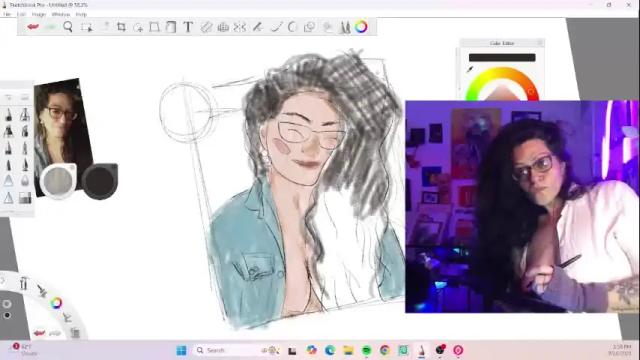Toggle the Perspective guides tool
The image size is (640, 360).
pos(223,27)
